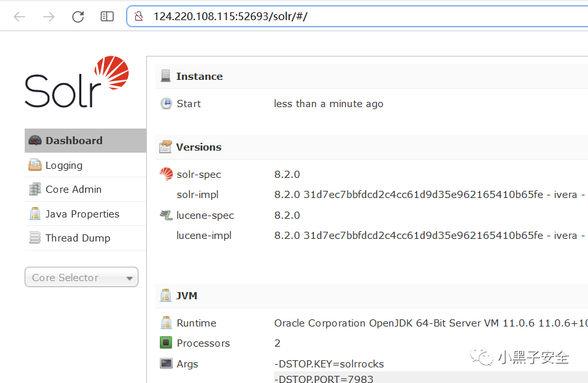Click the JVM section jar icon
The width and height of the screenshot is (588, 383).
point(166,295)
